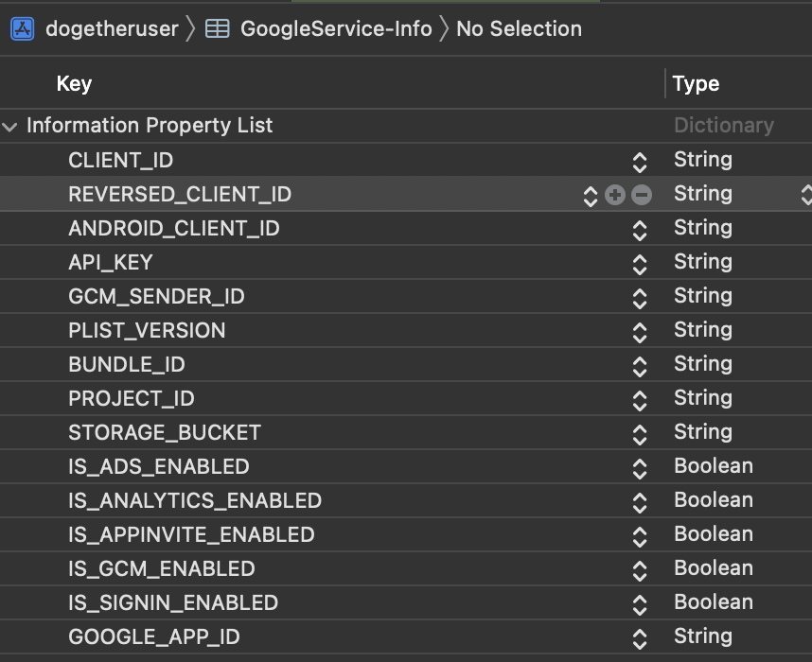Select the CLIENT_ID key
This screenshot has height=662, width=812.
[x=120, y=161]
